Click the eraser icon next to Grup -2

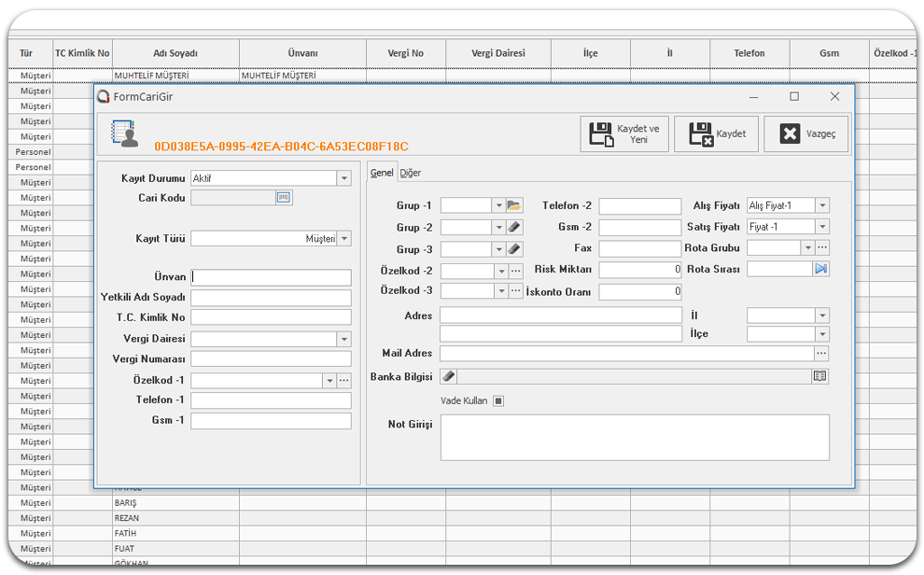point(515,227)
